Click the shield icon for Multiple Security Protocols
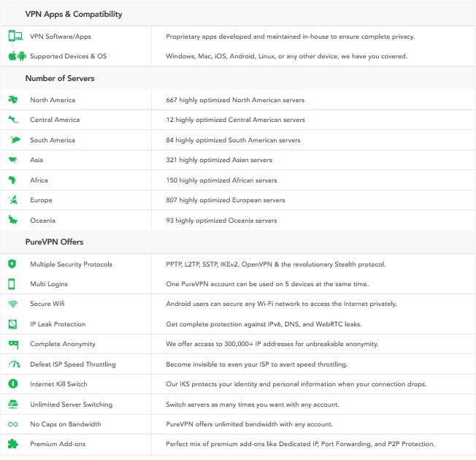This screenshot has width=476, height=460. tap(12, 264)
